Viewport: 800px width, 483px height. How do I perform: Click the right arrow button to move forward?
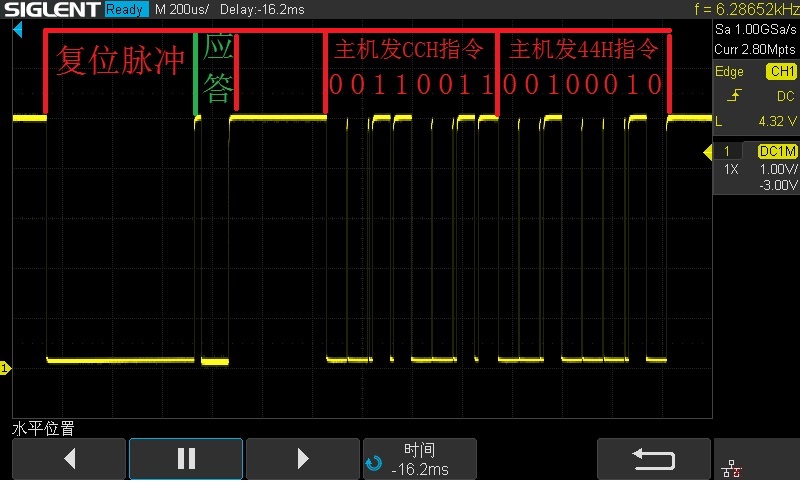point(303,459)
